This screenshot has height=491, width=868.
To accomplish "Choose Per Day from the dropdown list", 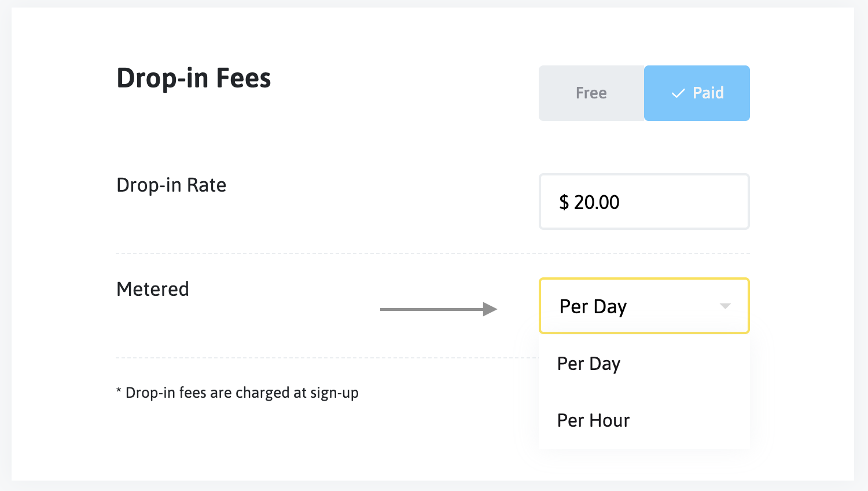I will (x=589, y=364).
